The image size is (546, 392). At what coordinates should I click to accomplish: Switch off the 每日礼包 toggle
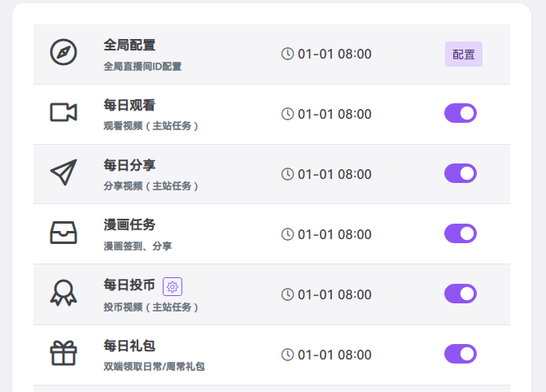point(461,354)
